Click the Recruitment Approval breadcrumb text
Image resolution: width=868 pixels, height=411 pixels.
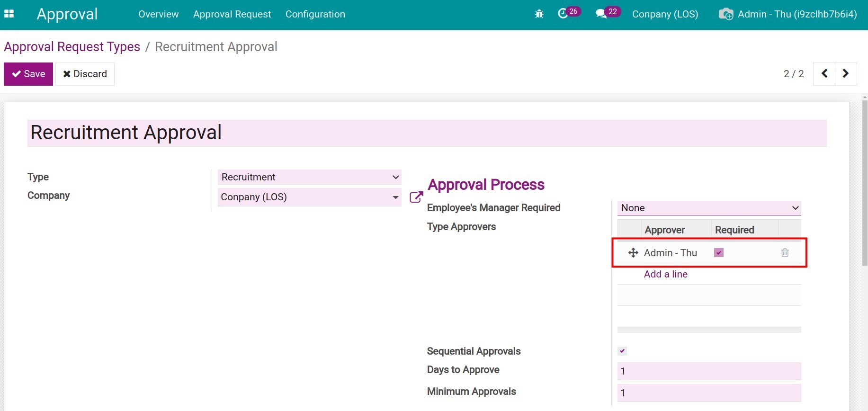[216, 46]
